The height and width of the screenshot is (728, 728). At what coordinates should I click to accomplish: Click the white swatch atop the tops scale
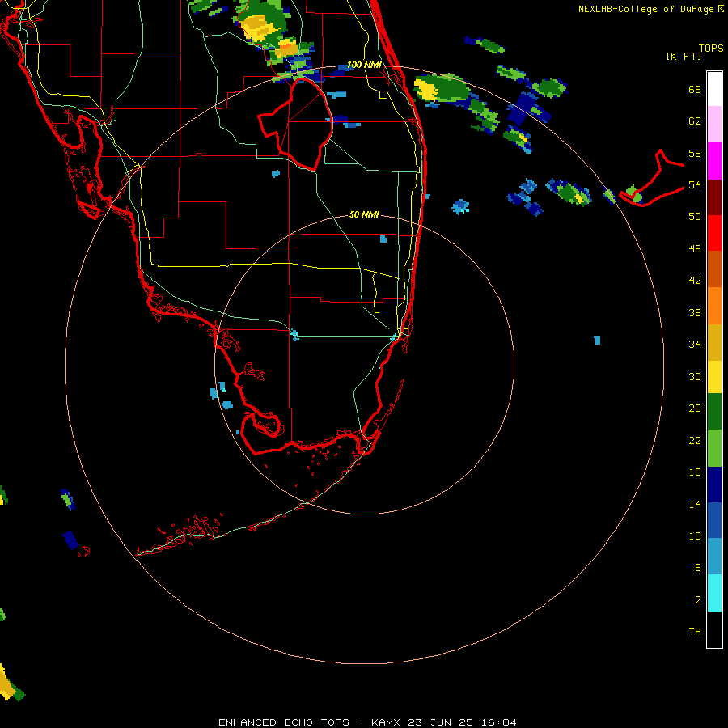click(714, 89)
